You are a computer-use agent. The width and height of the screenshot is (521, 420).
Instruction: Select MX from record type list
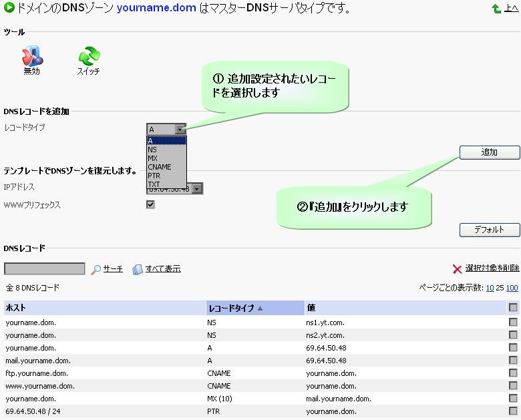pos(153,158)
